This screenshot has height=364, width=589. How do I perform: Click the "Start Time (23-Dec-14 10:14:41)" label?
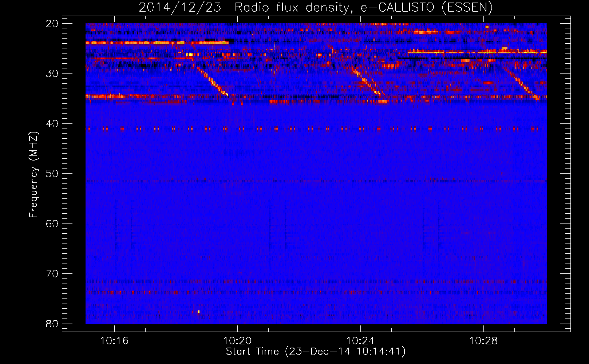click(x=316, y=352)
